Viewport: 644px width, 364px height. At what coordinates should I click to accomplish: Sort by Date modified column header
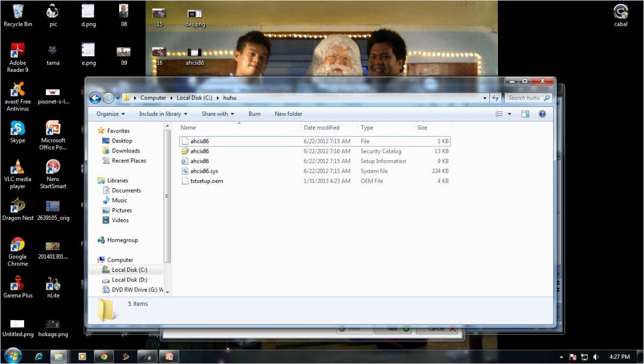pos(329,128)
